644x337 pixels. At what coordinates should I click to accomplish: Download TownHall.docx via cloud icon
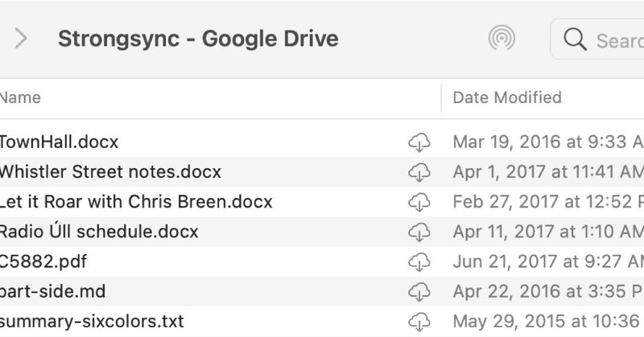click(x=419, y=142)
